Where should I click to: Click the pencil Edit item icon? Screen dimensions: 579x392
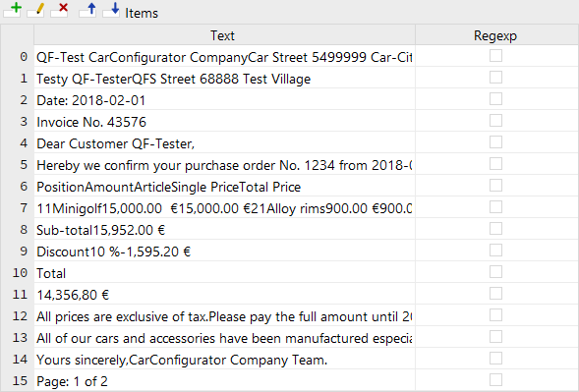[x=35, y=10]
